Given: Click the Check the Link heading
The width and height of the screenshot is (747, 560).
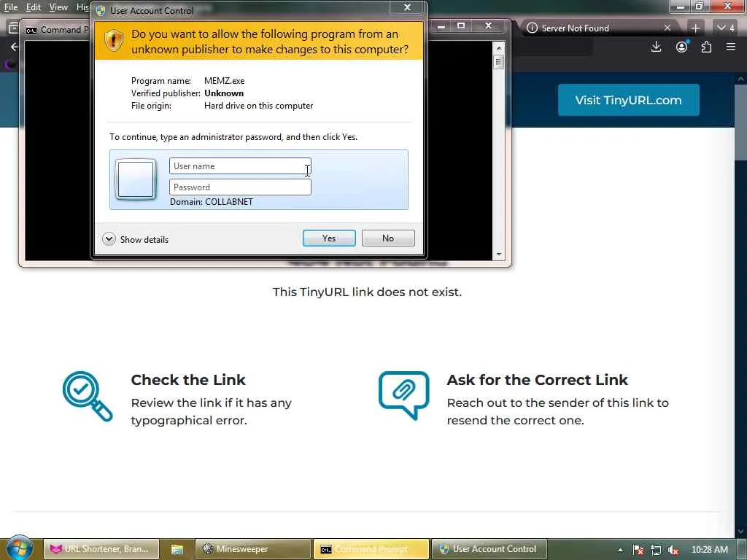Looking at the screenshot, I should [188, 379].
